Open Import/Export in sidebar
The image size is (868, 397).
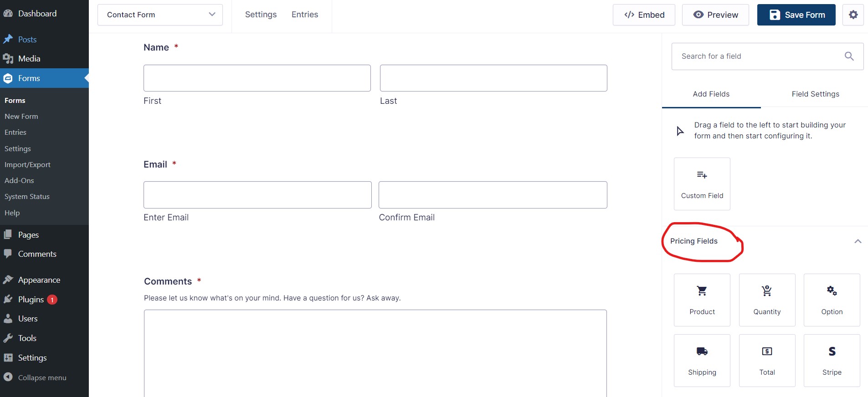click(x=27, y=165)
